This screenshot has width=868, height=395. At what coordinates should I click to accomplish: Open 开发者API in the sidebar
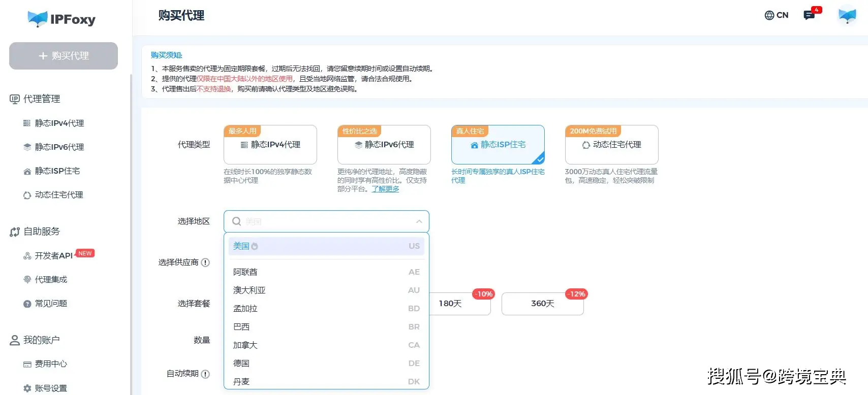tap(53, 256)
